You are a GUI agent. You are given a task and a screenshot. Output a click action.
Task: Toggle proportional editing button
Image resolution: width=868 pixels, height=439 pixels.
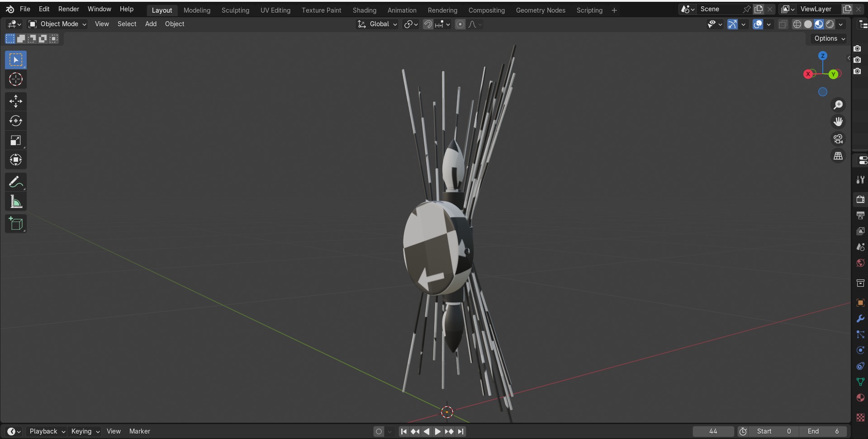[x=460, y=24]
